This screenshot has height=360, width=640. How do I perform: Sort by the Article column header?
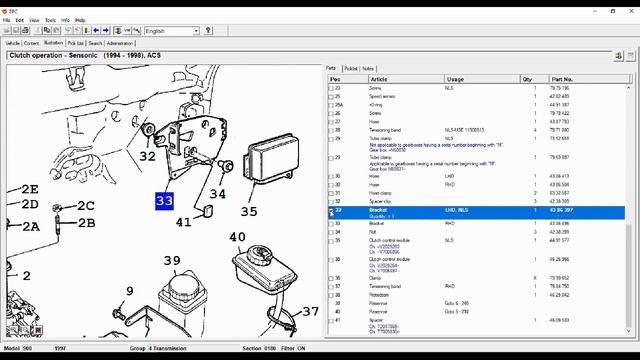[406, 79]
